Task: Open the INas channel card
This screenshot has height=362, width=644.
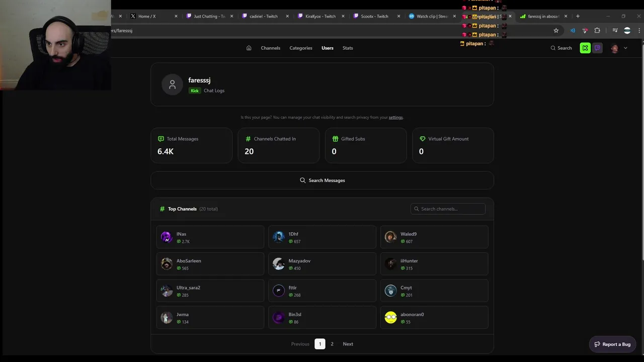Action: [x=210, y=237]
